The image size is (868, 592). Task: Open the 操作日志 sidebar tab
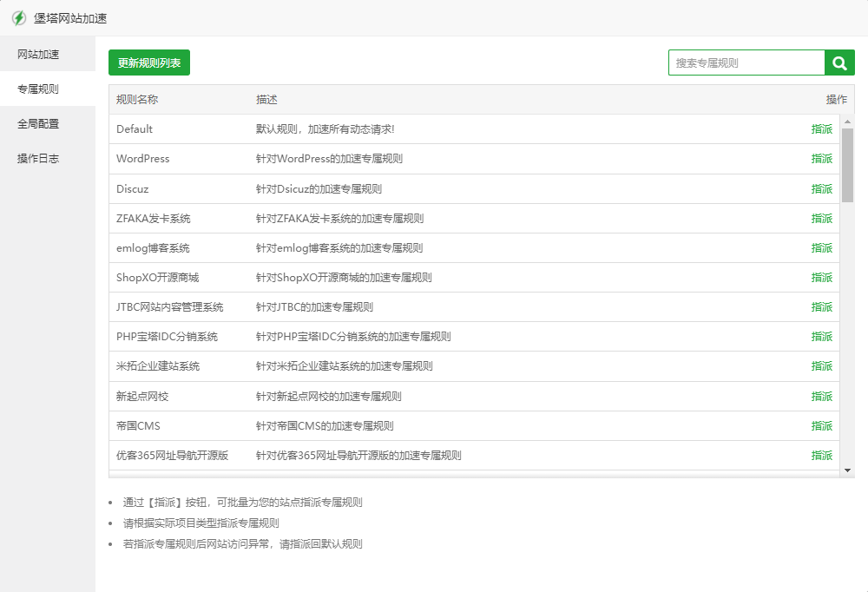click(48, 158)
